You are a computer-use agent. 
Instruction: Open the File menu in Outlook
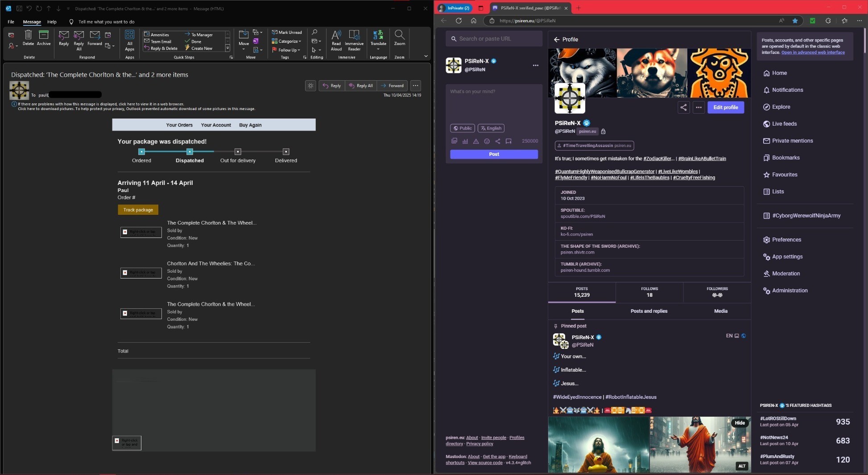(11, 22)
